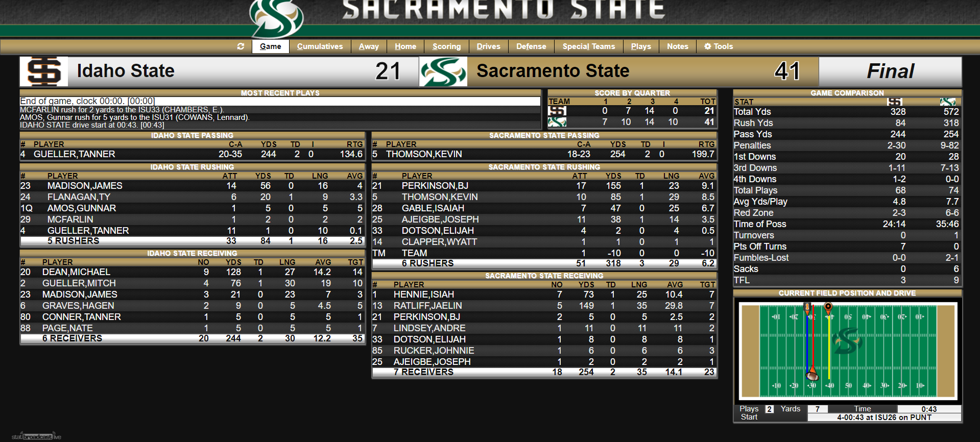Open the Plays tab
The image size is (980, 442).
click(x=640, y=46)
